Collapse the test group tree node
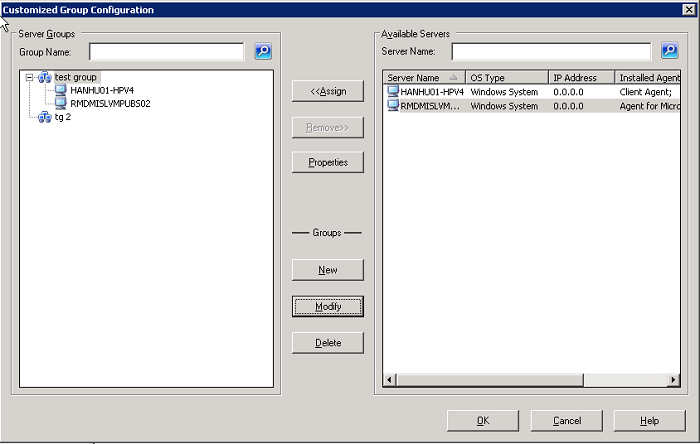700x444 pixels. click(x=29, y=78)
